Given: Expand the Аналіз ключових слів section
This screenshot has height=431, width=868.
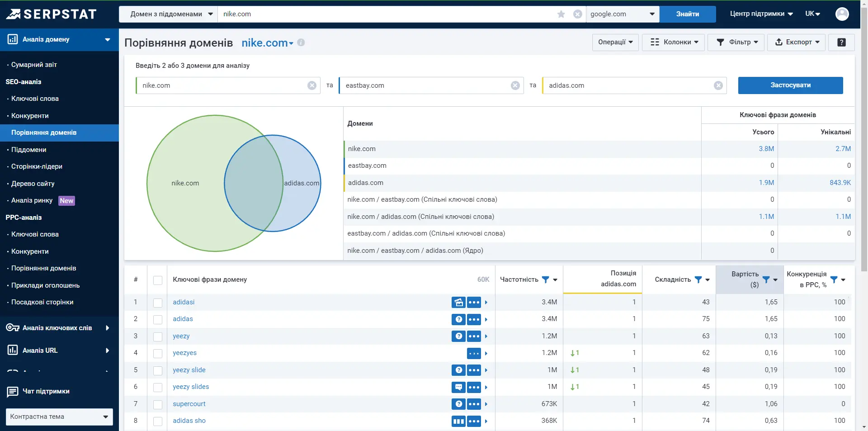Looking at the screenshot, I should (59, 328).
